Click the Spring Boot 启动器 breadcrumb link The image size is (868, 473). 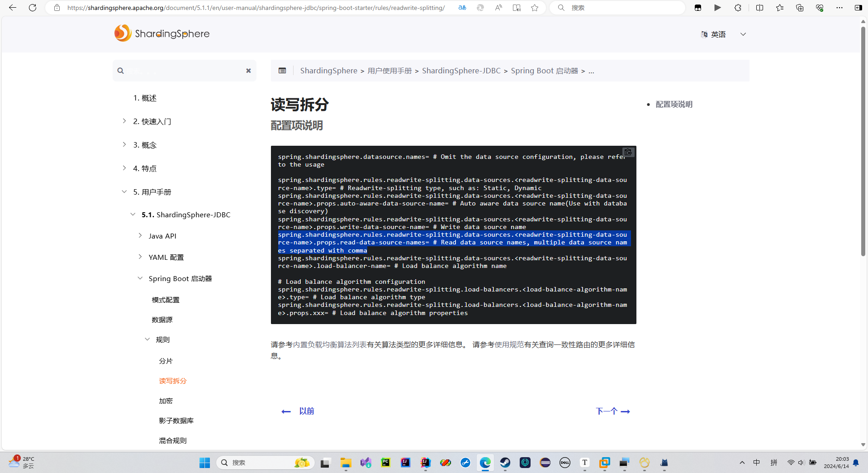tap(545, 71)
